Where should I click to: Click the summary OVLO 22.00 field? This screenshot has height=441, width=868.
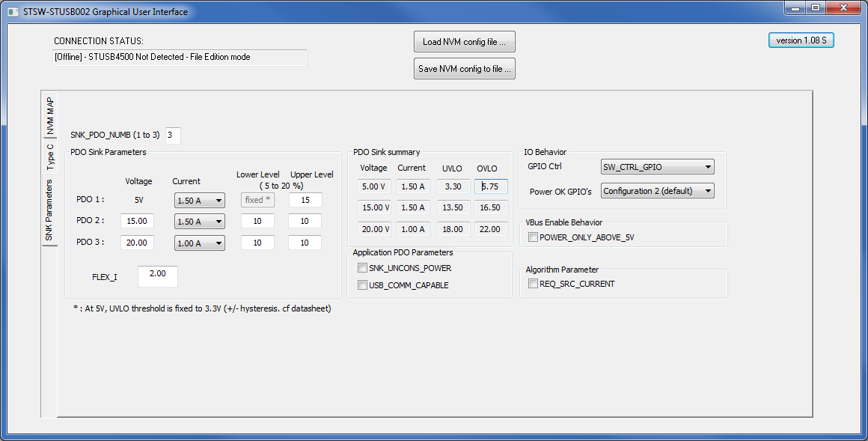pyautogui.click(x=491, y=229)
